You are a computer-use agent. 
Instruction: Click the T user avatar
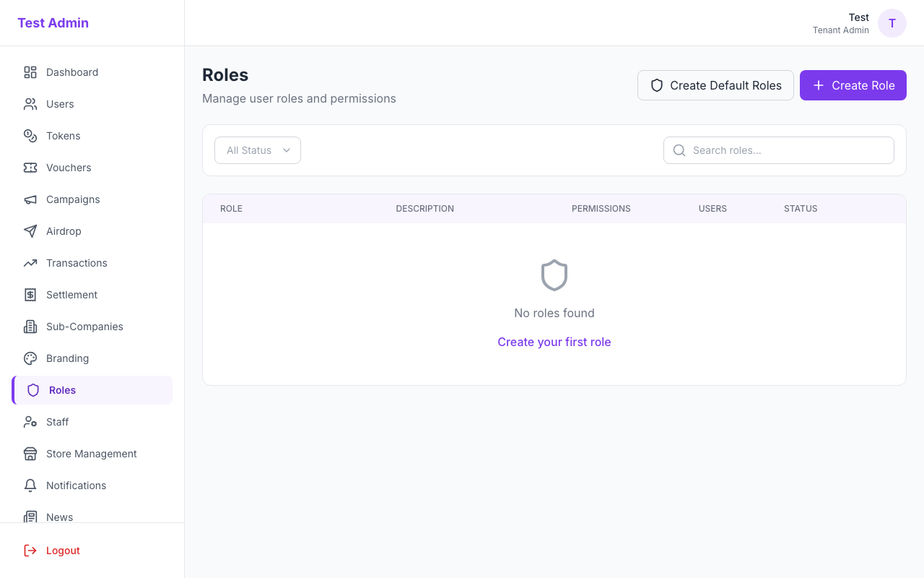point(892,23)
